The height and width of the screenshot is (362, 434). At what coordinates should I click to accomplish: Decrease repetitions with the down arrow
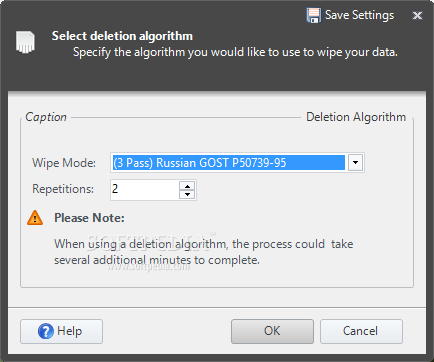coord(187,194)
